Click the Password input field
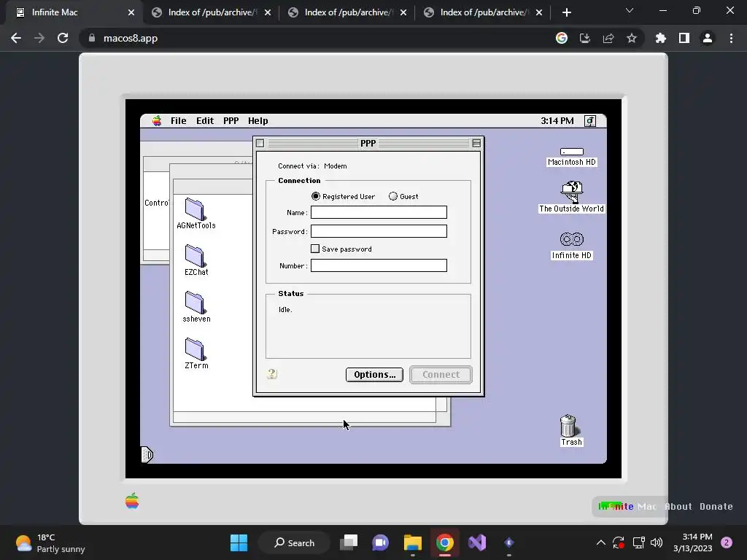 (x=379, y=231)
